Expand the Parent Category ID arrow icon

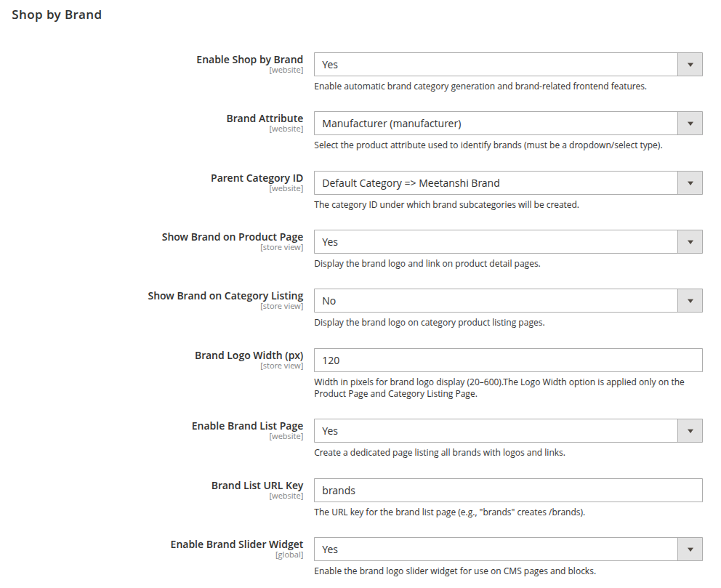(x=690, y=183)
